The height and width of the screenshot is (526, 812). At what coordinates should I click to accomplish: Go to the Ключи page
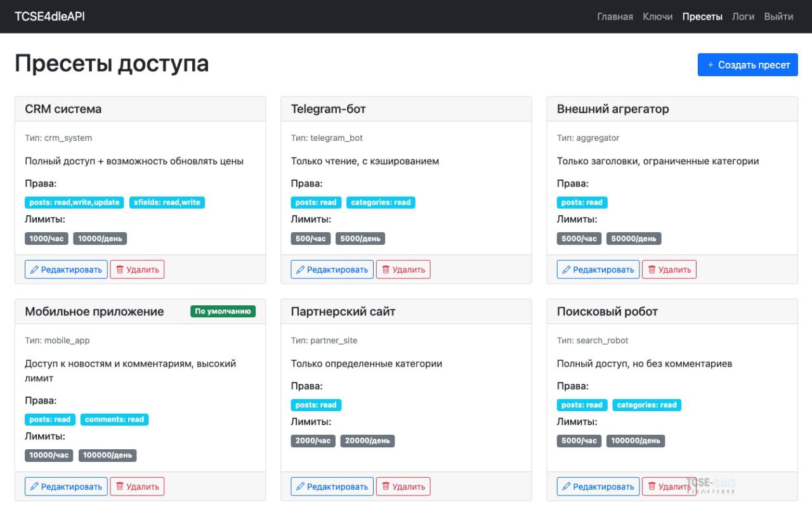(657, 16)
